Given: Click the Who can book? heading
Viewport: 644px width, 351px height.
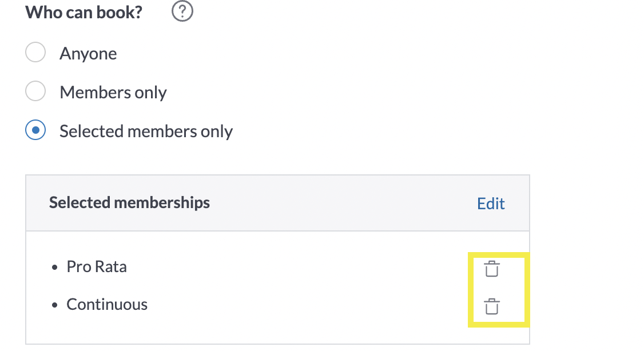Looking at the screenshot, I should coord(84,13).
